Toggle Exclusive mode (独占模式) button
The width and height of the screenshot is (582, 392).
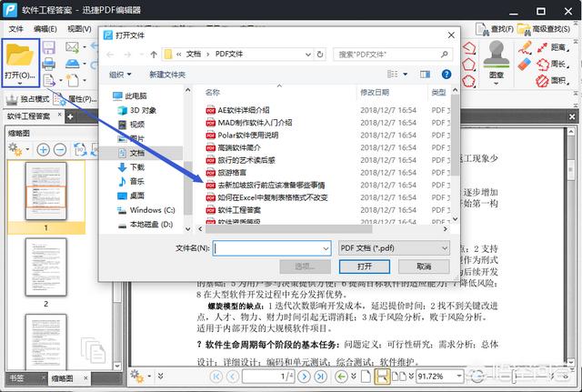click(x=27, y=98)
